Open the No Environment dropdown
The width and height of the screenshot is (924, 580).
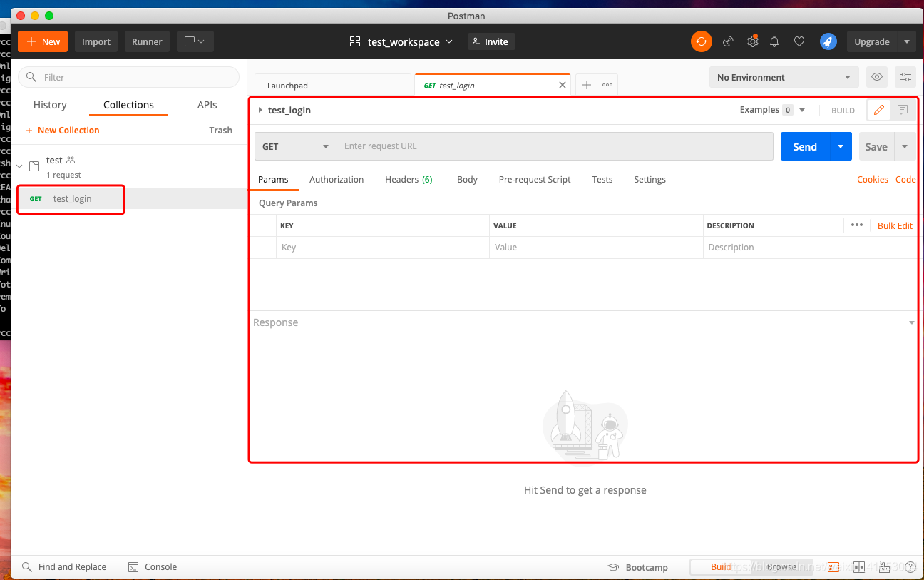pyautogui.click(x=784, y=77)
